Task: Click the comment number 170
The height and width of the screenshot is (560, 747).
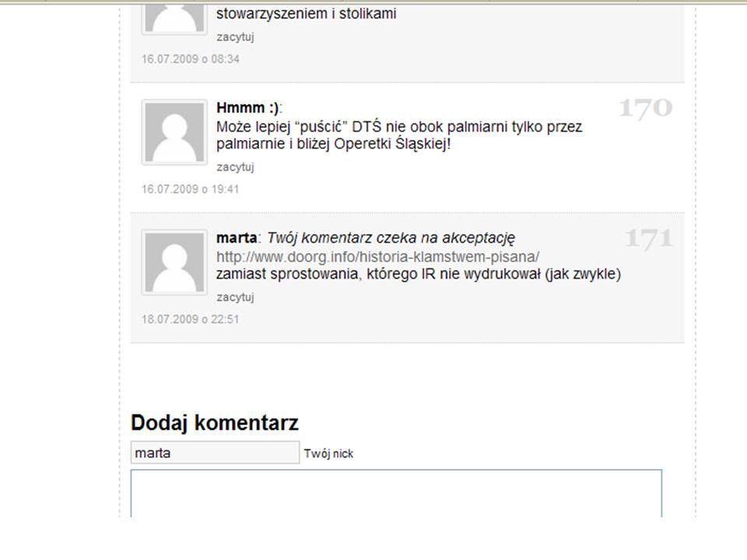Action: pyautogui.click(x=646, y=108)
